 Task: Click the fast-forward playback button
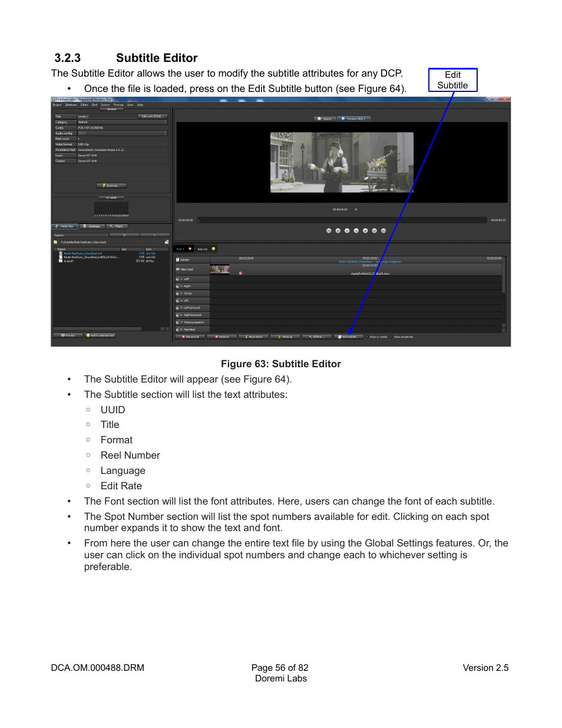tap(375, 230)
